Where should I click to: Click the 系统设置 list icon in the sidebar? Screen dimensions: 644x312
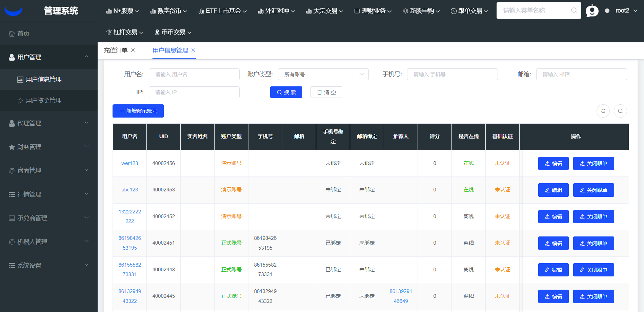[12, 266]
